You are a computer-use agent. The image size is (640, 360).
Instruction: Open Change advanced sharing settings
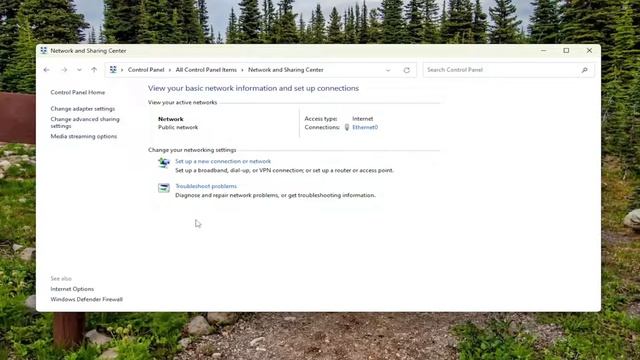coord(85,122)
